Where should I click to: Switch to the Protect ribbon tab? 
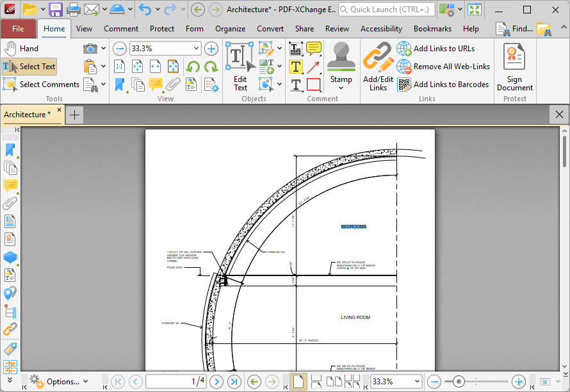tap(162, 29)
